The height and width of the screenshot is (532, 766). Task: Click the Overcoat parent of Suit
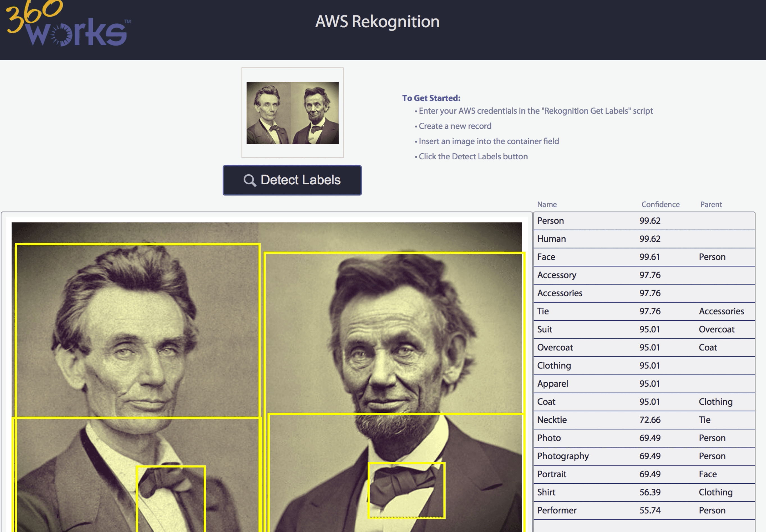(x=717, y=329)
